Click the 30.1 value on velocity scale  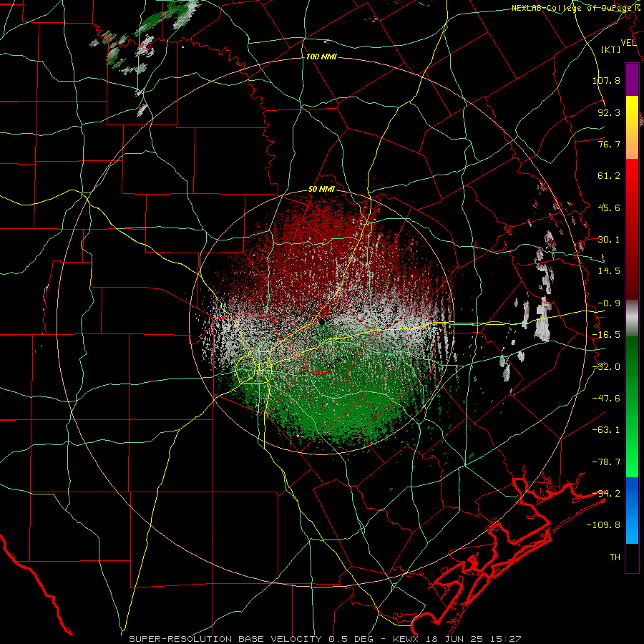coord(609,240)
